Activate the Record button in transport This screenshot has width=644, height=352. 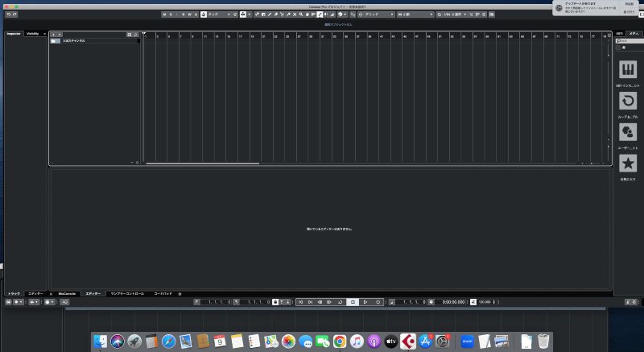pos(378,302)
